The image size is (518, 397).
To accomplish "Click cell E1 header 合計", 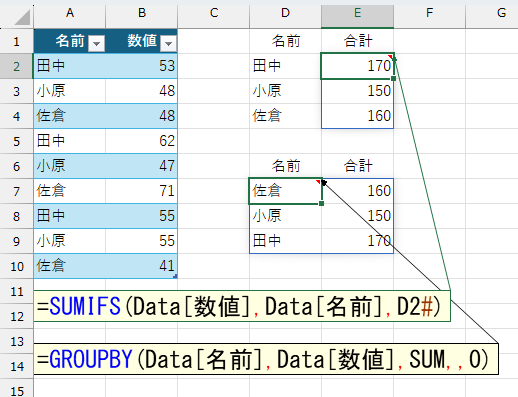I will 357,41.
